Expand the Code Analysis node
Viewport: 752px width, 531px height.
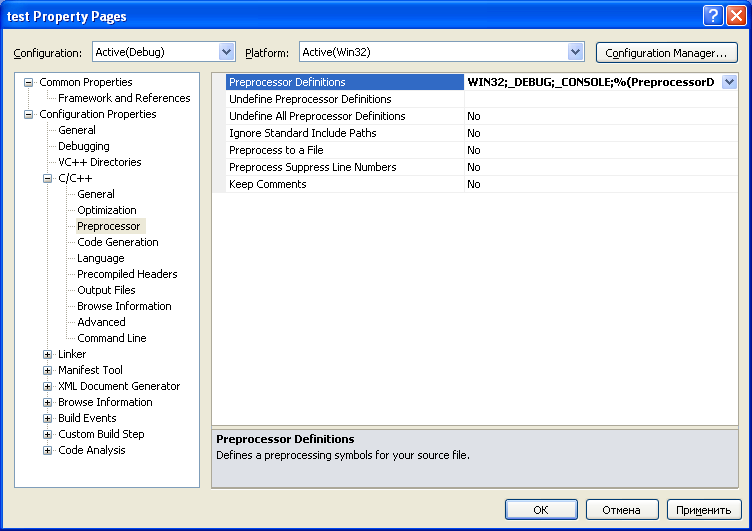[x=47, y=450]
